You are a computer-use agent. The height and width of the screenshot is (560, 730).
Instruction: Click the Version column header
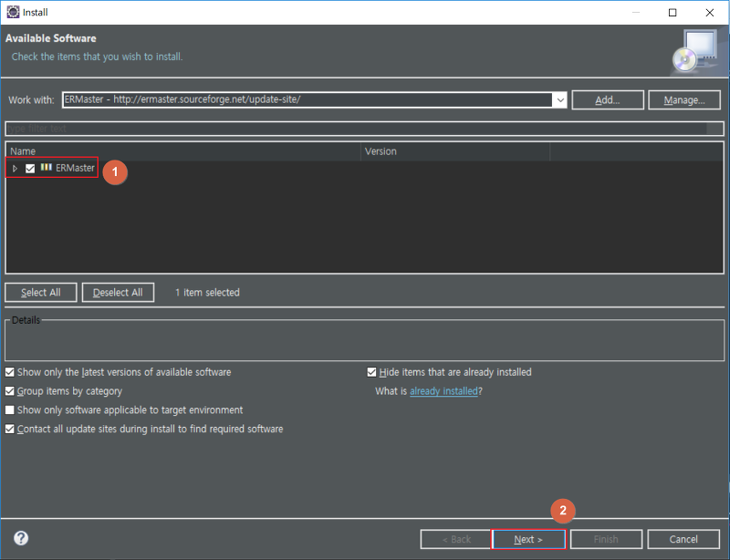click(x=455, y=151)
